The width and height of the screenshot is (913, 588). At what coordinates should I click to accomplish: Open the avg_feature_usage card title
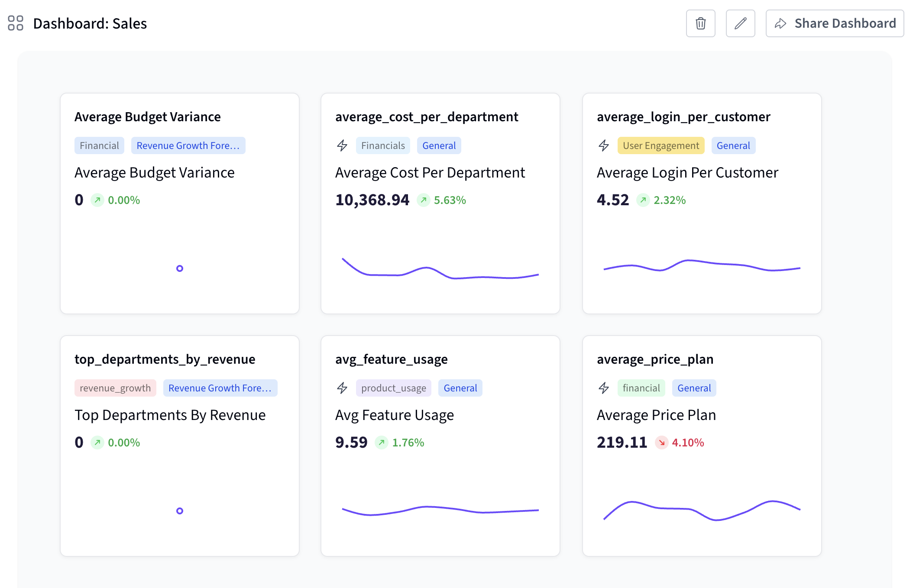click(x=392, y=359)
